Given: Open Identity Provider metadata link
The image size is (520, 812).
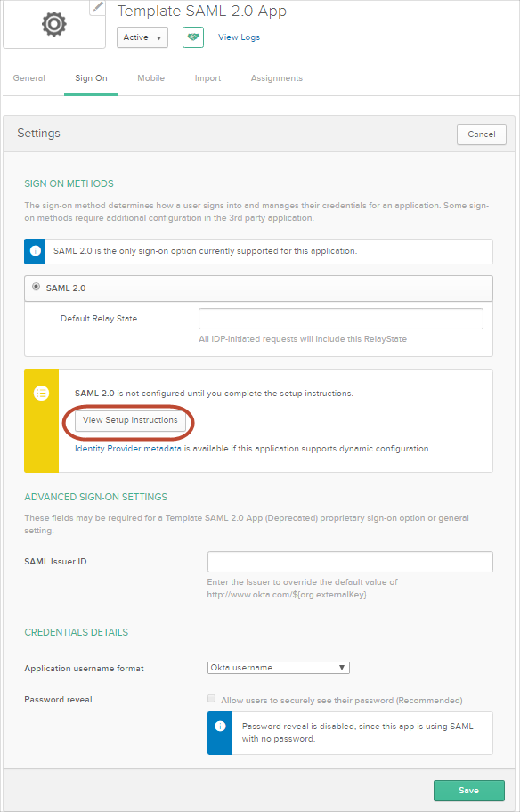Looking at the screenshot, I should click(128, 449).
